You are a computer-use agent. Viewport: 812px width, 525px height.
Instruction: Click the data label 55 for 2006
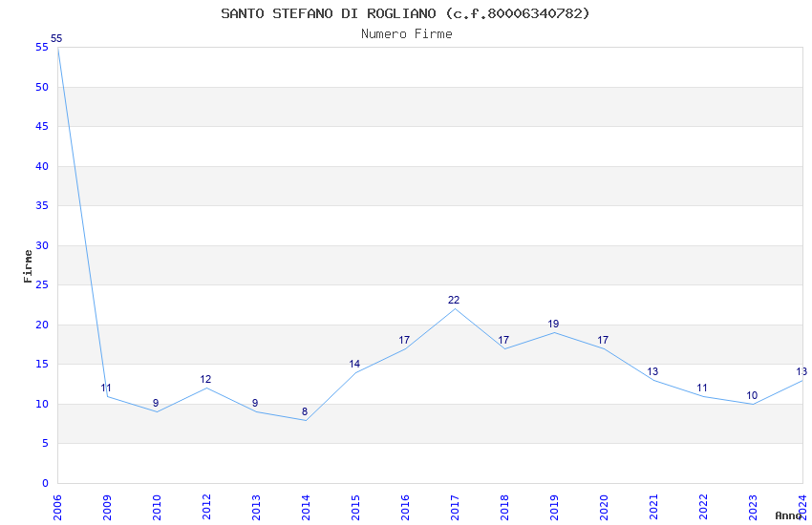point(56,38)
